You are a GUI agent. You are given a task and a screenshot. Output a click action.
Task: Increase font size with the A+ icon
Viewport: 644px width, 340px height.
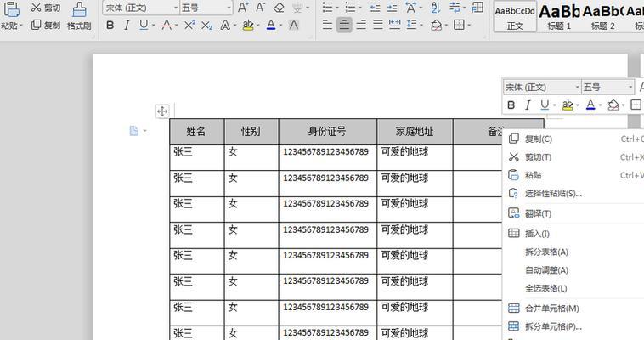point(243,8)
